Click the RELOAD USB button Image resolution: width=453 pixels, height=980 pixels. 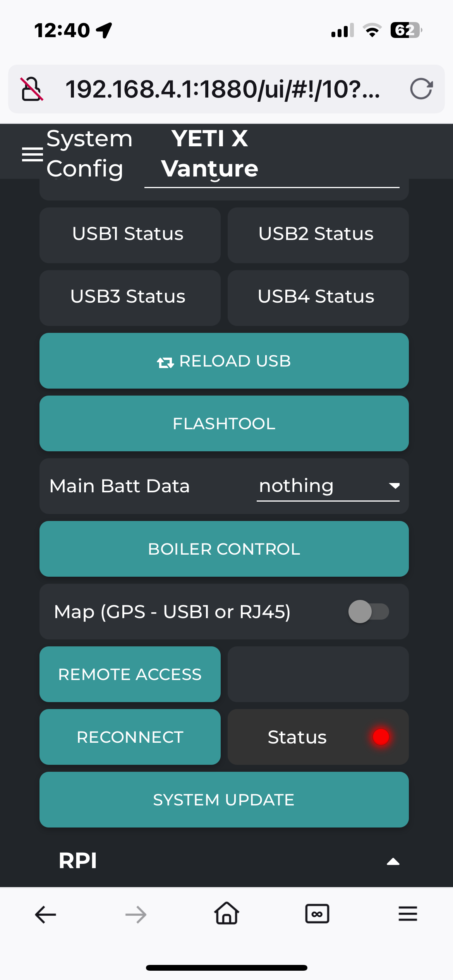(x=224, y=361)
